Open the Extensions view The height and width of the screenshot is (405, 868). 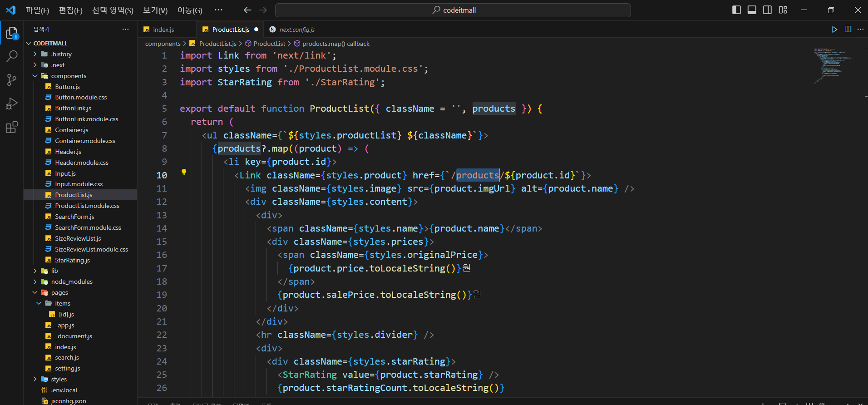[x=12, y=128]
